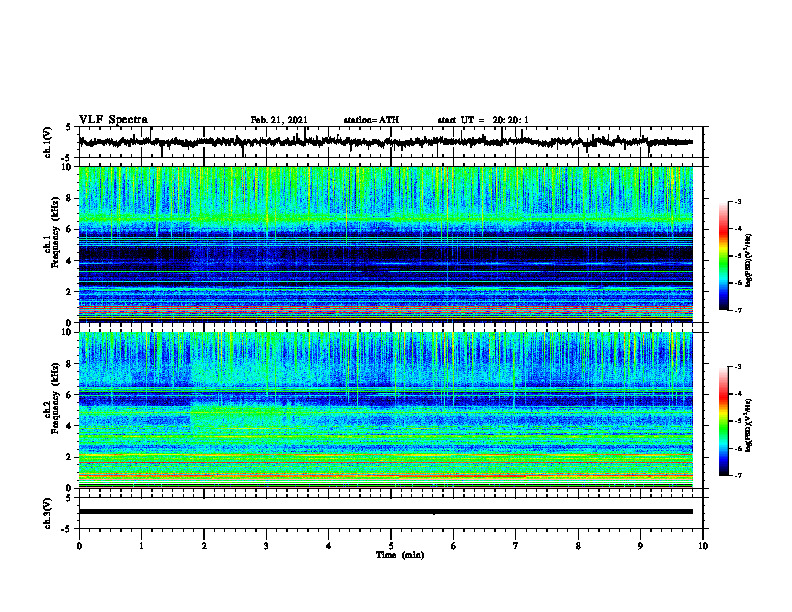Click the time axis tick label 3
The width and height of the screenshot is (792, 612).
pos(266,546)
